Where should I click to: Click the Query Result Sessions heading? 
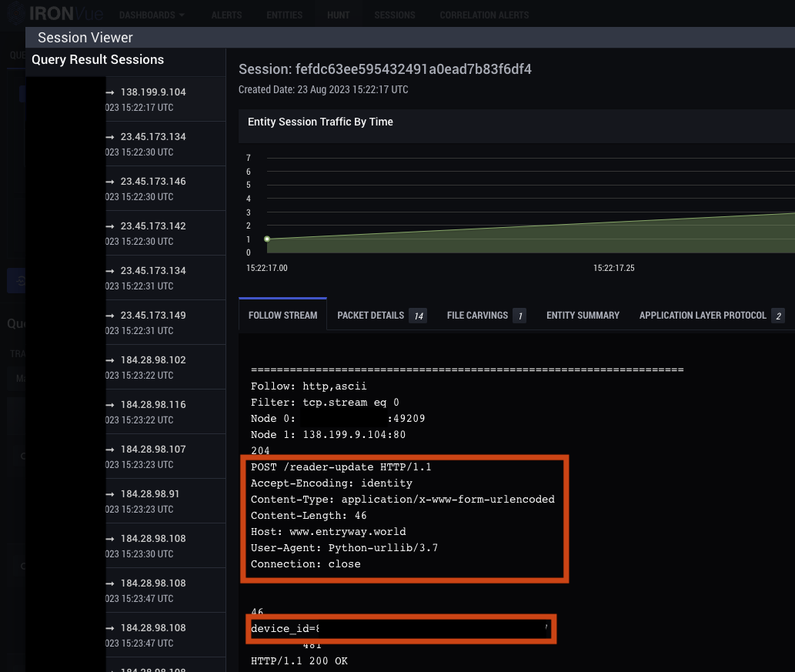point(98,59)
